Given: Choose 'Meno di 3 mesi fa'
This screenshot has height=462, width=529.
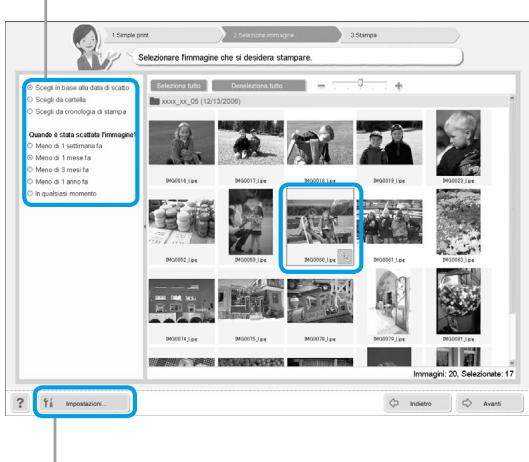Looking at the screenshot, I should (x=58, y=169).
